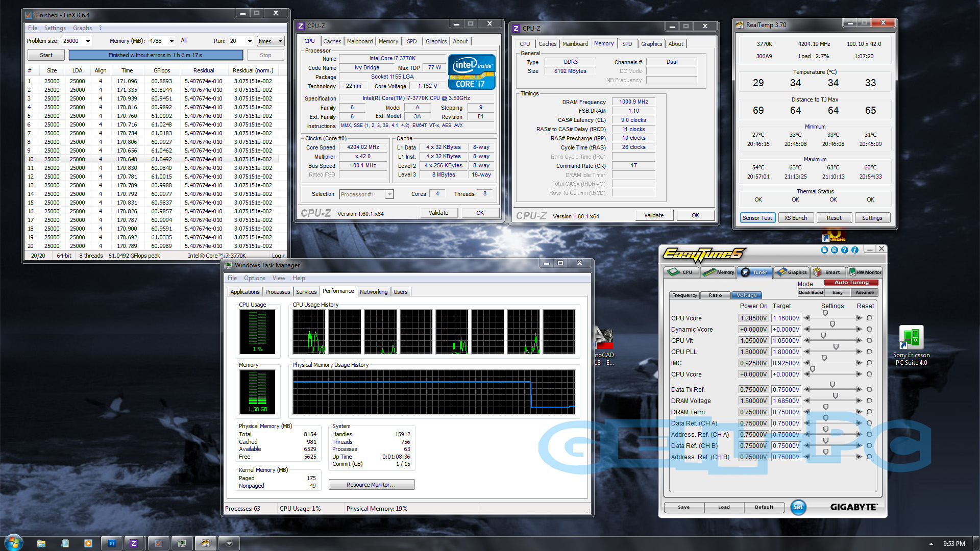Open the Graphs menu in LinX
980x551 pixels.
click(x=82, y=28)
